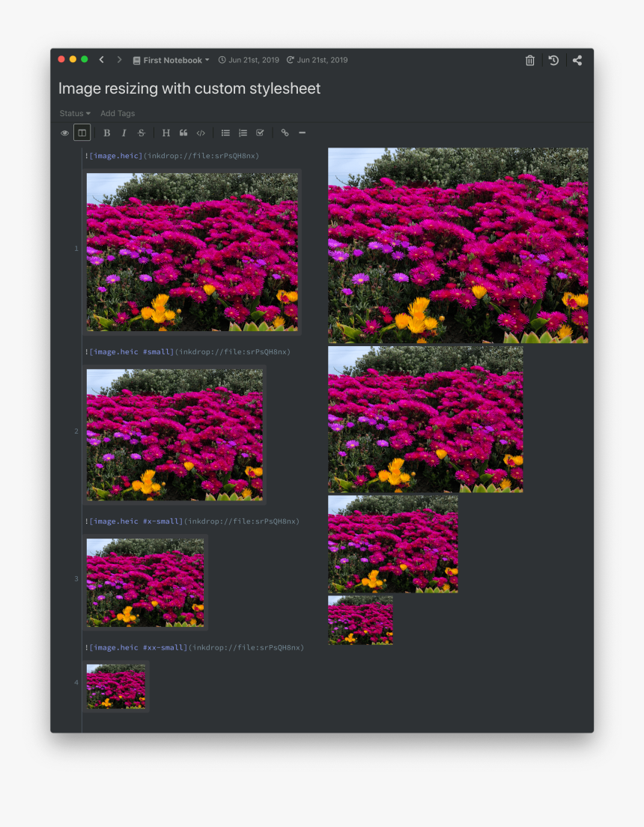Click Add Tags to tag the note
This screenshot has height=827, width=644.
pos(118,113)
